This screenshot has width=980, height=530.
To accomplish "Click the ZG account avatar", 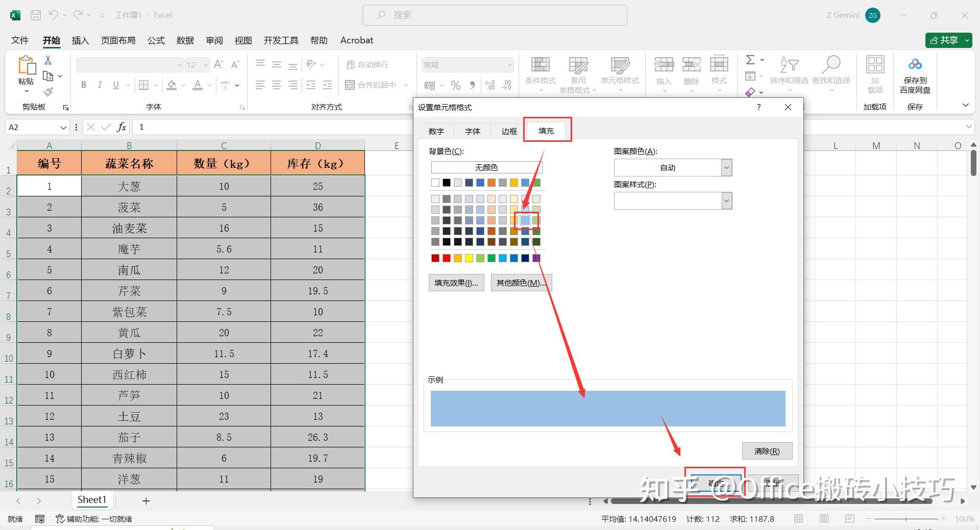I will coord(873,15).
